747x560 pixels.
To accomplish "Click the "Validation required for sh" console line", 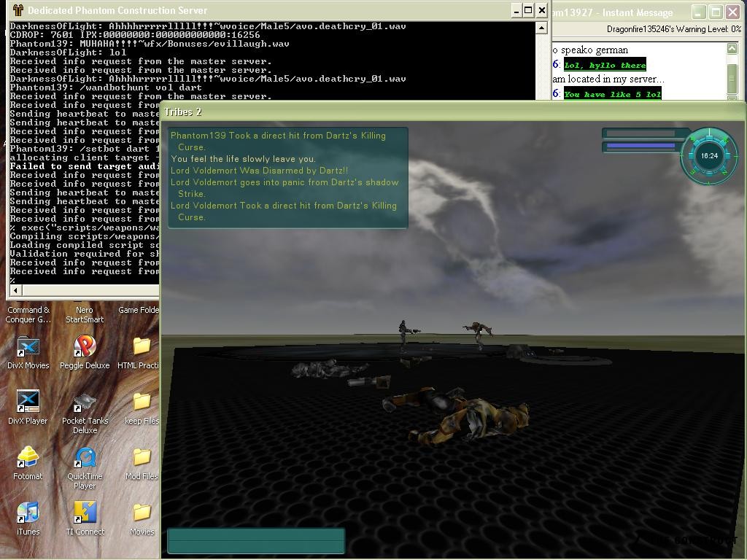I will (85, 254).
